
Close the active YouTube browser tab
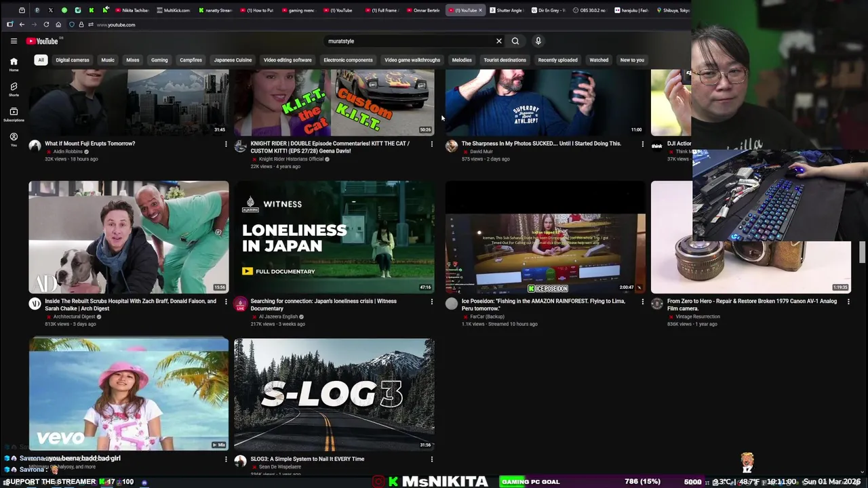[480, 10]
